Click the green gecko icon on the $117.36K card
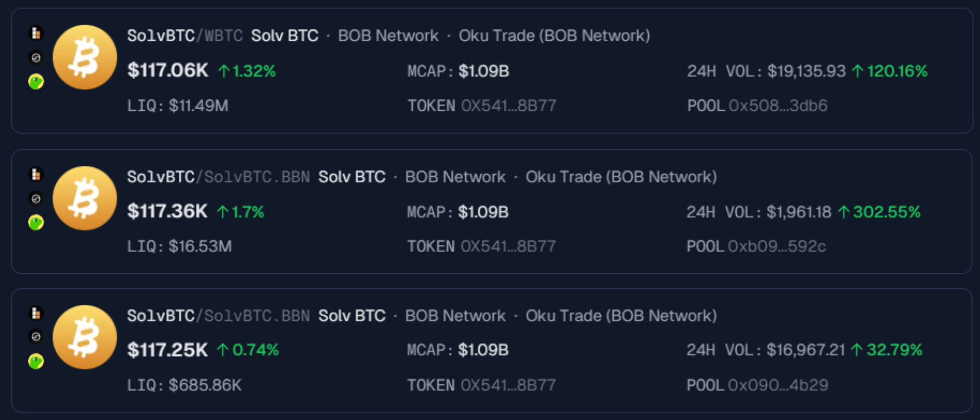Screen dimensions: 980x420 (36, 222)
